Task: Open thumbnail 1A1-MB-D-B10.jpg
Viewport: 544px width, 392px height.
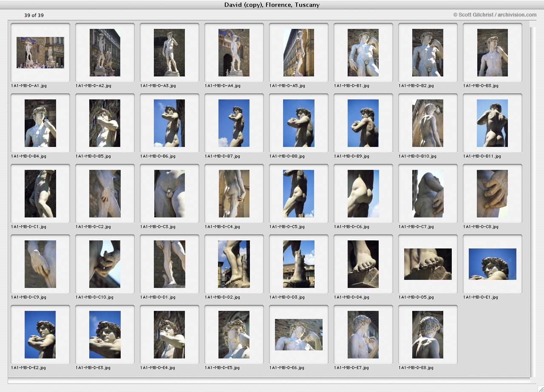Action: point(428,123)
